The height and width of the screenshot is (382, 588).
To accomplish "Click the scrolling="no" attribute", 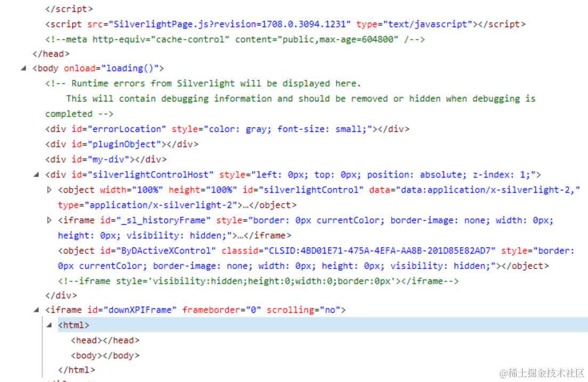I will point(304,310).
